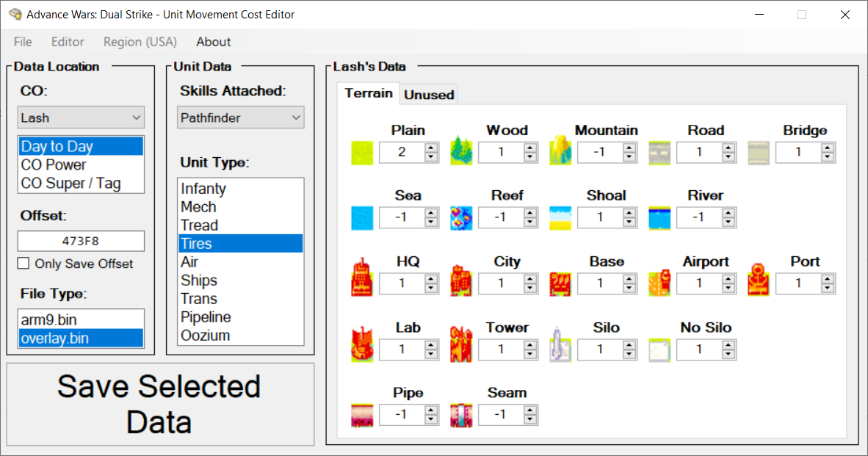The height and width of the screenshot is (456, 868).
Task: Open the Region (USA) menu
Action: tap(140, 42)
